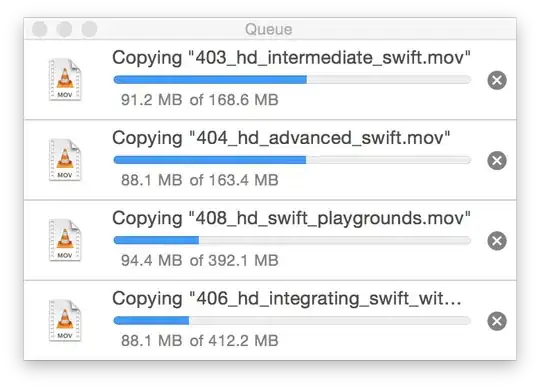Select the truncated 406_hd_integrating_swift title

[x=287, y=298]
